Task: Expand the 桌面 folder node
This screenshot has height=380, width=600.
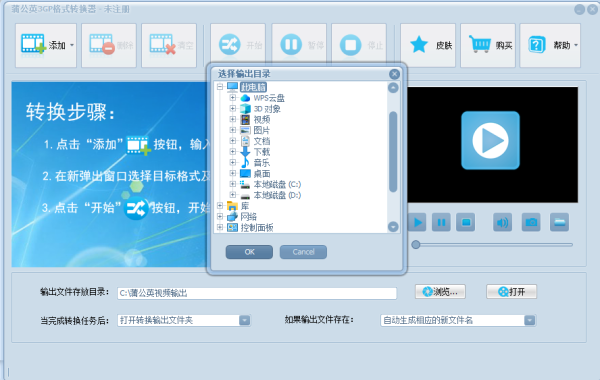Action: click(233, 173)
